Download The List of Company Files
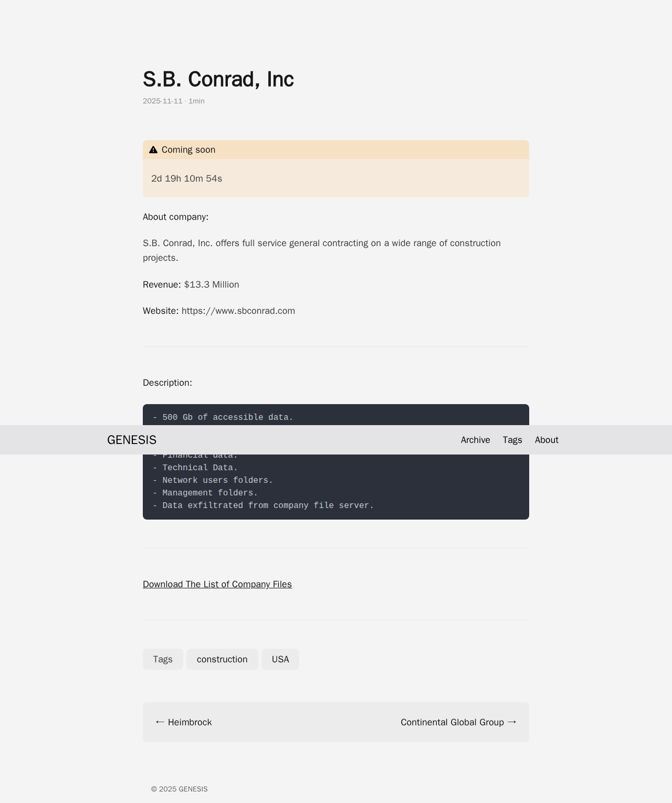The image size is (672, 803). point(217,584)
